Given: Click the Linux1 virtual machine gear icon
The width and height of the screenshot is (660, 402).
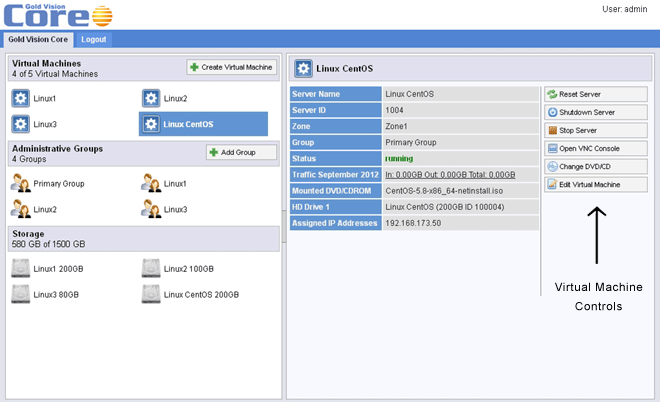Looking at the screenshot, I should pos(21,98).
